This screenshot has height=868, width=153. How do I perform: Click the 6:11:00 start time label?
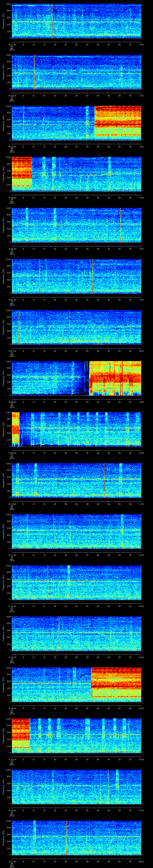coord(12,555)
